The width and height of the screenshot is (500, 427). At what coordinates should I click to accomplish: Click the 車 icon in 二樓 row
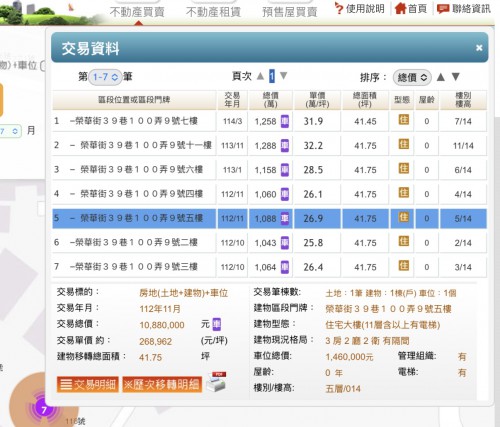click(x=285, y=243)
